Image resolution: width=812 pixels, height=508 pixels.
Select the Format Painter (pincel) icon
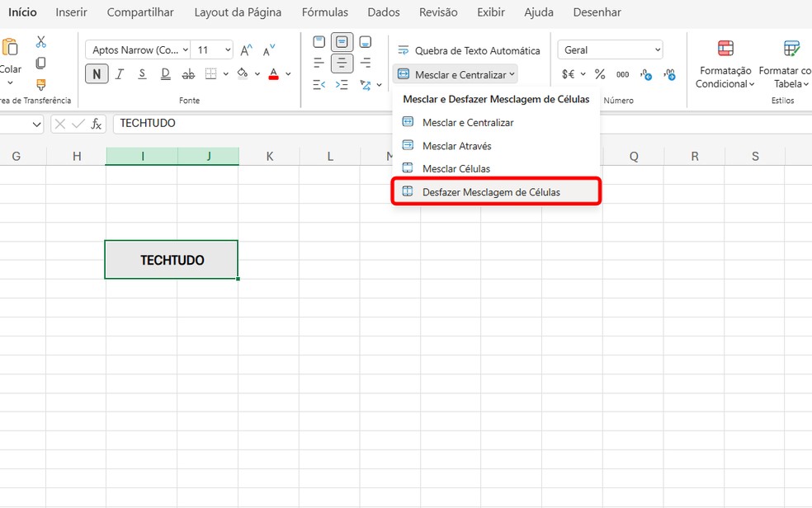coord(40,83)
